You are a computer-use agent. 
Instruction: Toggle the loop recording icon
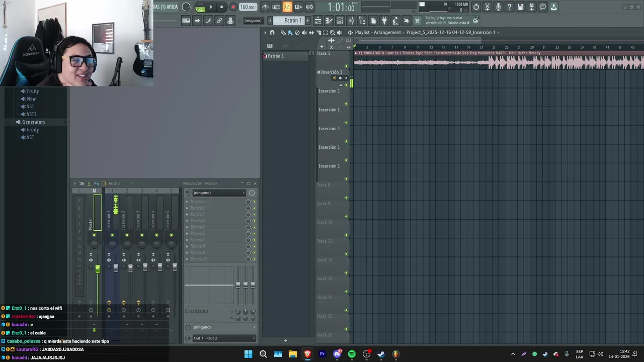[x=309, y=7]
